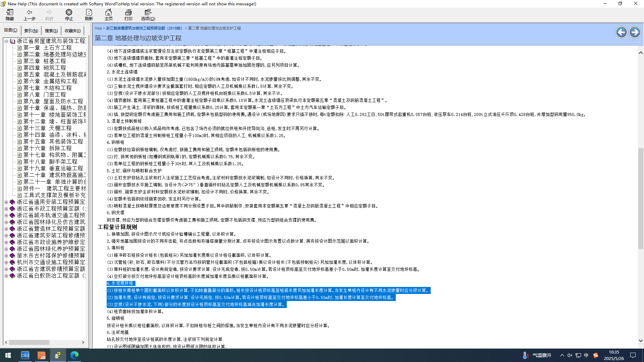The height and width of the screenshot is (362, 644).
Task: Open 第九章 屋面及防水工程 topic
Action: 53,102
